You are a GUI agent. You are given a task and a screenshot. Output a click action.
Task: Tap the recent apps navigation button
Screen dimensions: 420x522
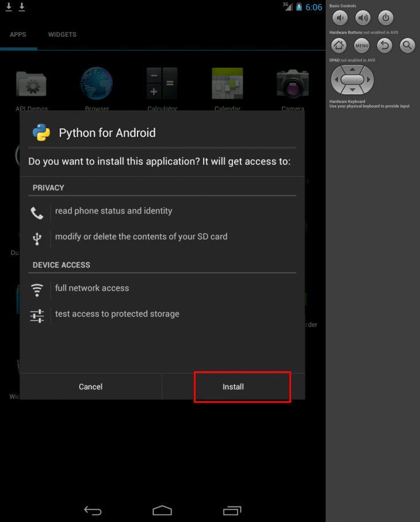coord(232,510)
